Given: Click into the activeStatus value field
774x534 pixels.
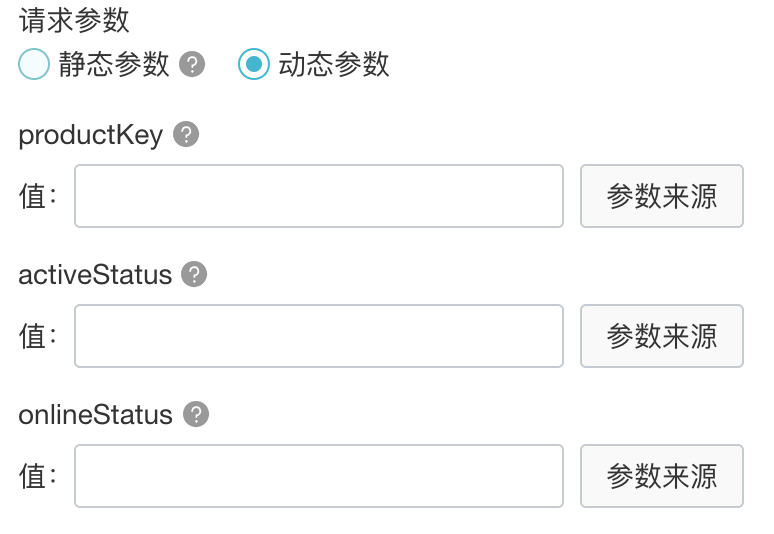Looking at the screenshot, I should (x=319, y=336).
